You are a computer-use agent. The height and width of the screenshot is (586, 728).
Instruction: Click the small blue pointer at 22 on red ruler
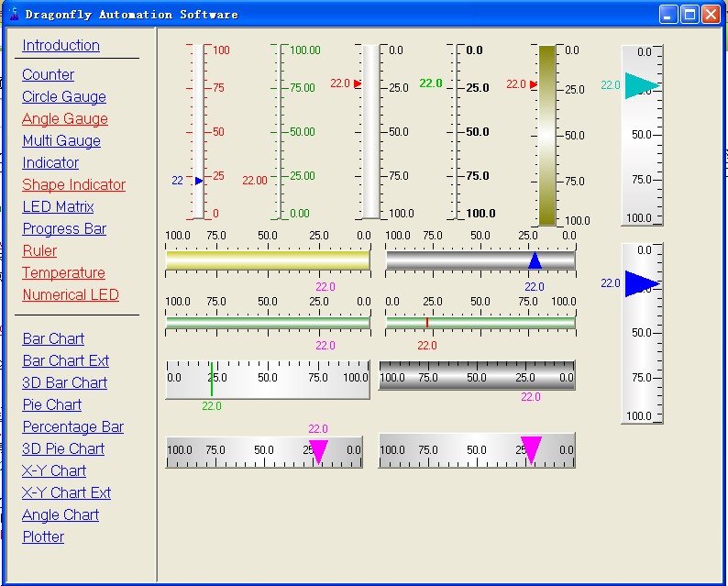[199, 181]
